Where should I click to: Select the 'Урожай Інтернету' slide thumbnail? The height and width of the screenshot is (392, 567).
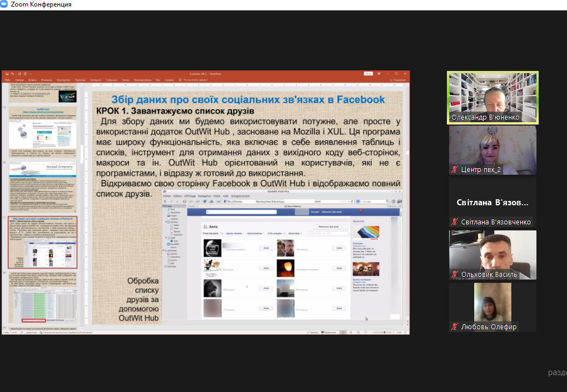[43, 187]
